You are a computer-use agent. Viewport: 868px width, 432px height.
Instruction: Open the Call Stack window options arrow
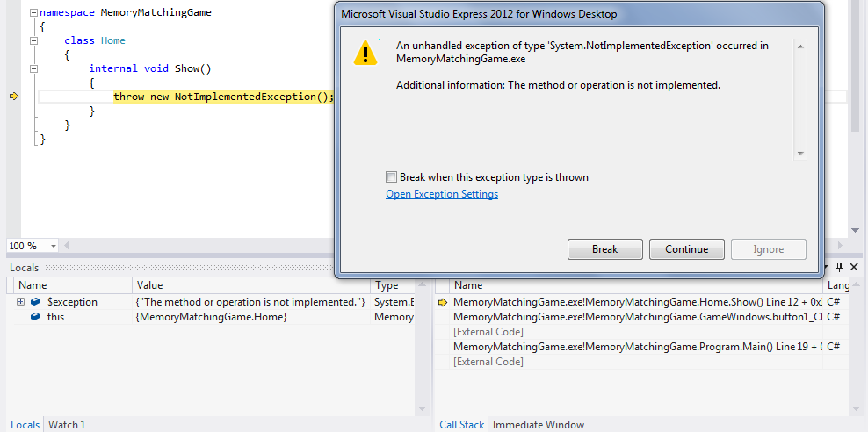click(x=826, y=267)
